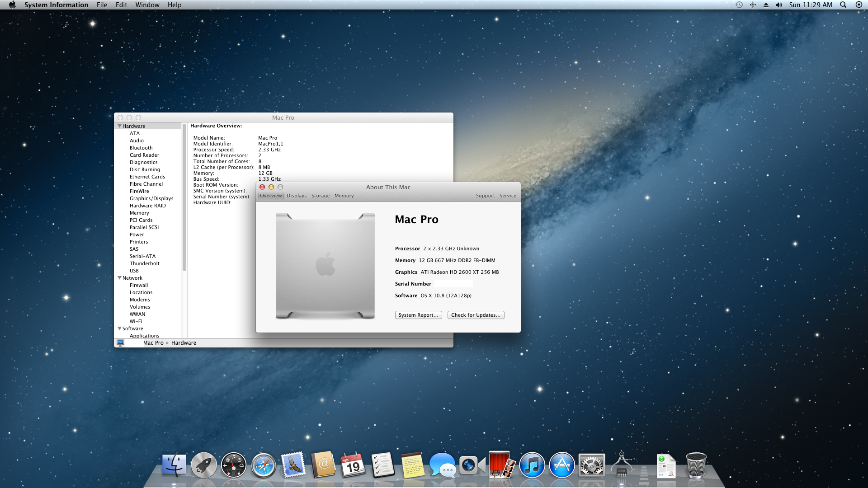The image size is (868, 488).
Task: Collapse the Hardware section triangle
Action: click(x=119, y=126)
